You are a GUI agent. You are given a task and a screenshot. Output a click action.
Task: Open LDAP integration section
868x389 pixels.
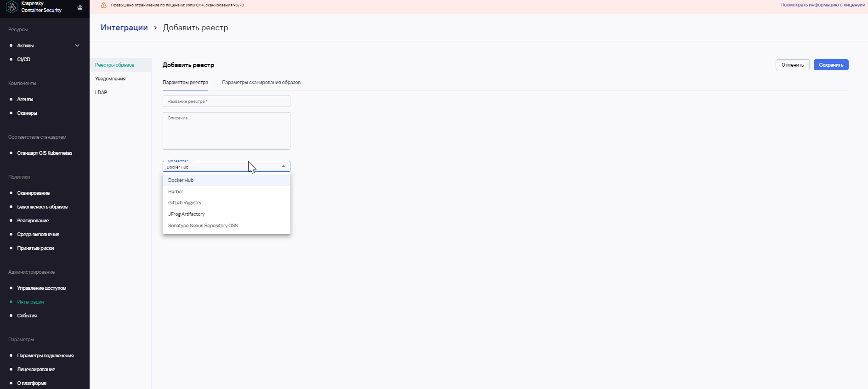[x=120, y=92]
